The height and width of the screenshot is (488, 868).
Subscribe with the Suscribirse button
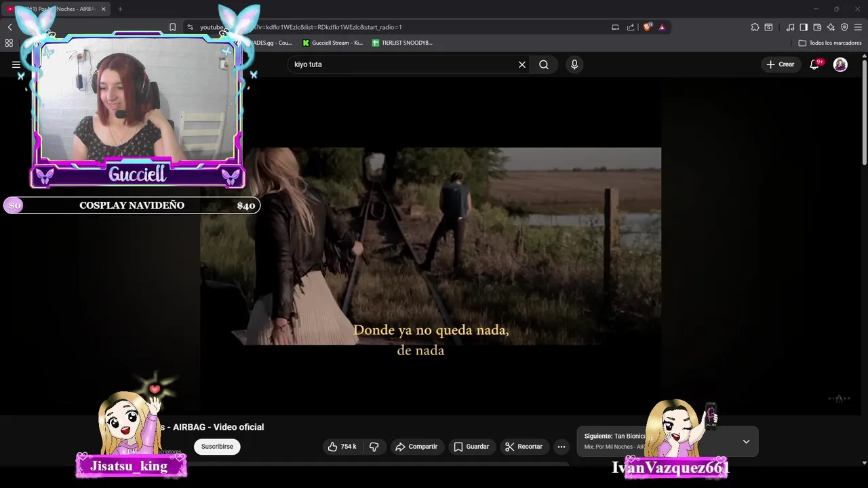pyautogui.click(x=217, y=447)
